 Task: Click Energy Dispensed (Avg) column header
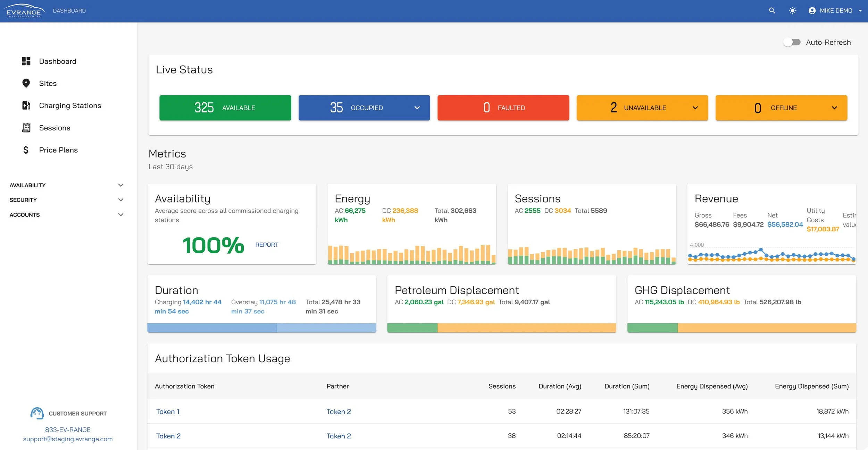pos(712,386)
